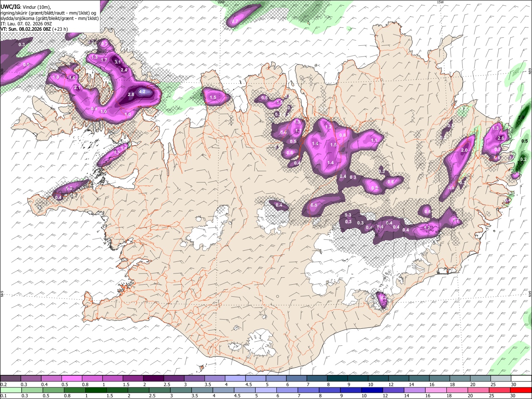532x399 pixels.
Task: Click the bright pink 0.5–0.8 swatch in upper legend
Action: coord(71,379)
